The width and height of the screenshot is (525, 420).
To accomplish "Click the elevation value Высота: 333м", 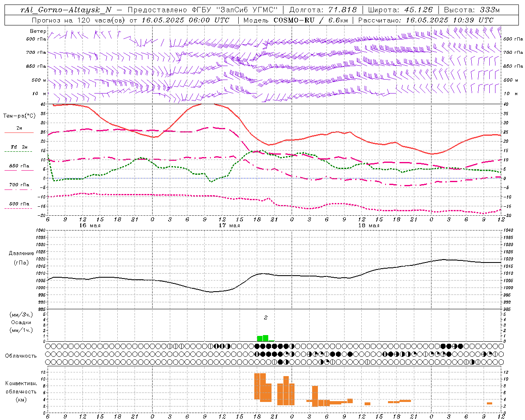I will coord(472,10).
